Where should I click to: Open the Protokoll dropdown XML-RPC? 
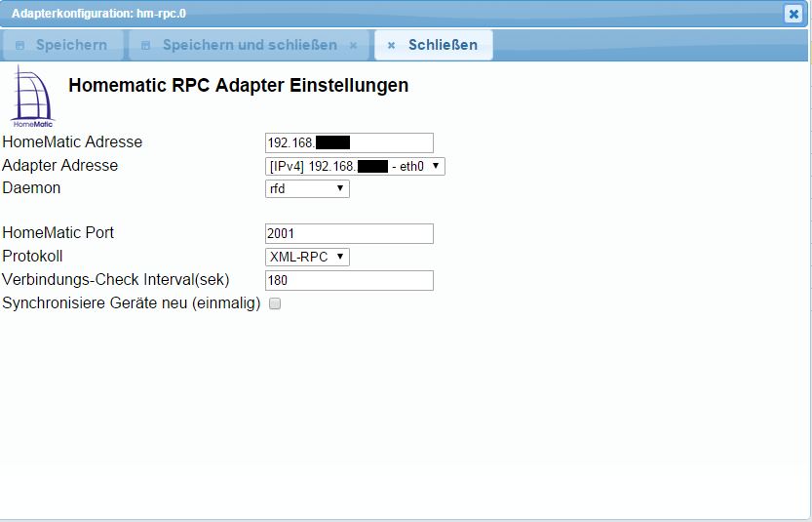point(307,257)
